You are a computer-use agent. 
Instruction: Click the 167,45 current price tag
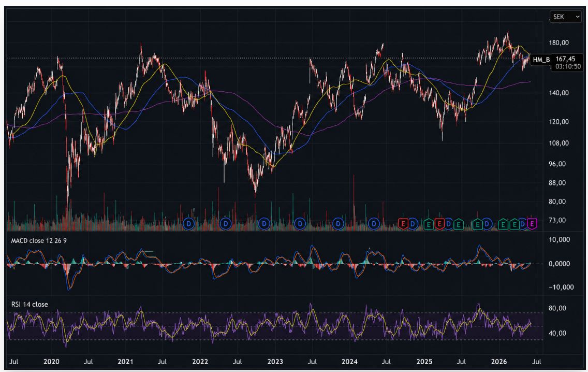tap(565, 59)
